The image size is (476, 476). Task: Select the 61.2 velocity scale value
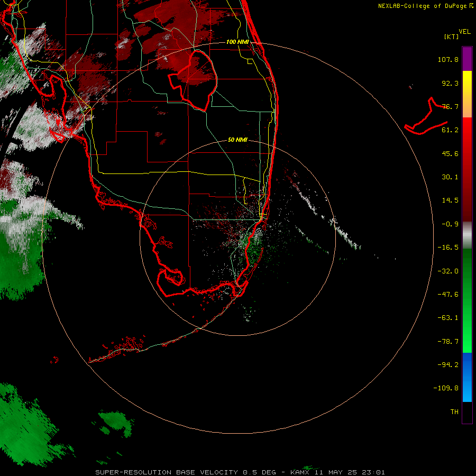tap(450, 130)
